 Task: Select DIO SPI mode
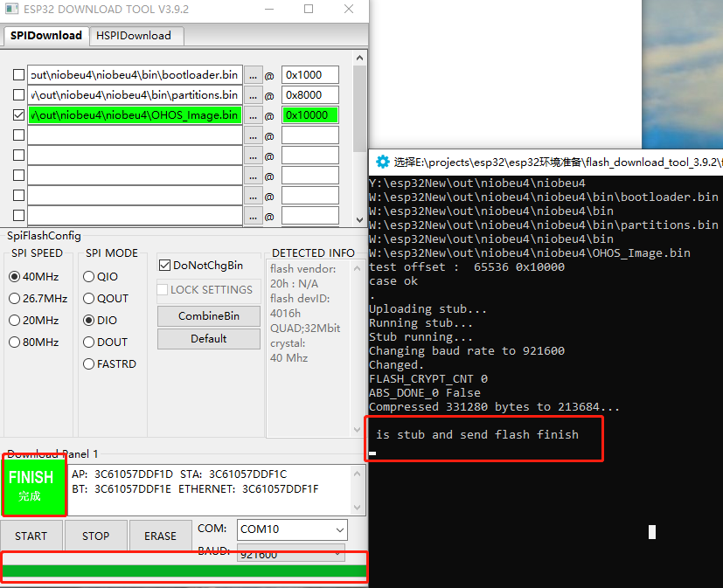click(x=88, y=321)
